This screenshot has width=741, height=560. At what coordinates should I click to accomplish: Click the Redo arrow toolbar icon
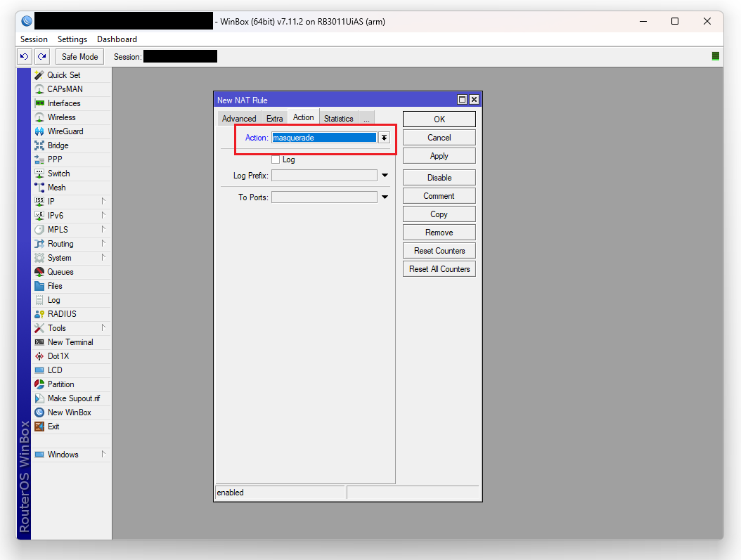(x=42, y=57)
